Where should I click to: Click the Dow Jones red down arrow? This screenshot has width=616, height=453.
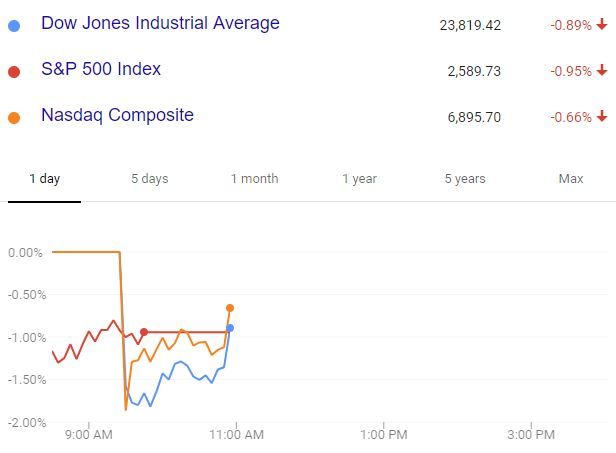tap(602, 25)
